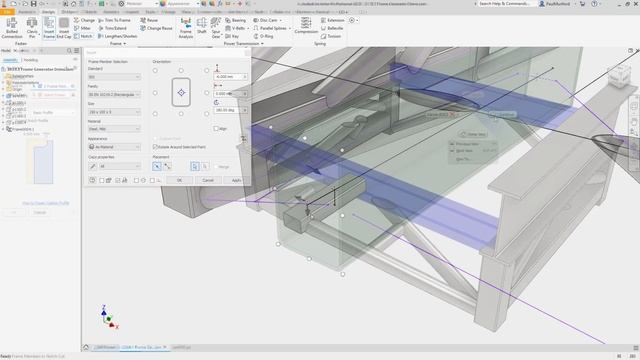Toggle Rotate Around Selected Point checkbox
The width and height of the screenshot is (640, 360).
tap(155, 147)
